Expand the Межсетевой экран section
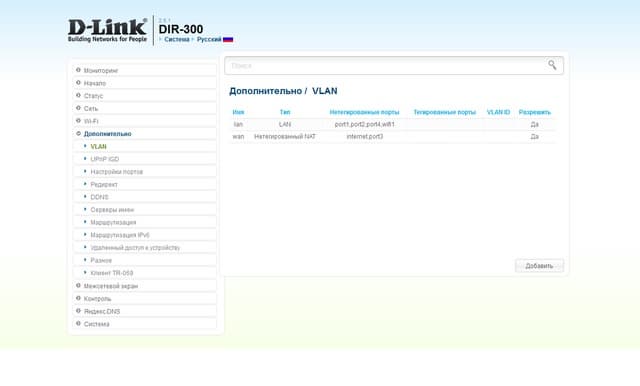 click(x=144, y=286)
